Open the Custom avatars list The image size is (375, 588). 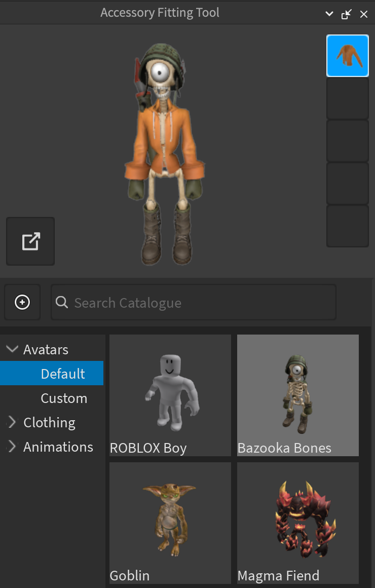[x=64, y=398]
